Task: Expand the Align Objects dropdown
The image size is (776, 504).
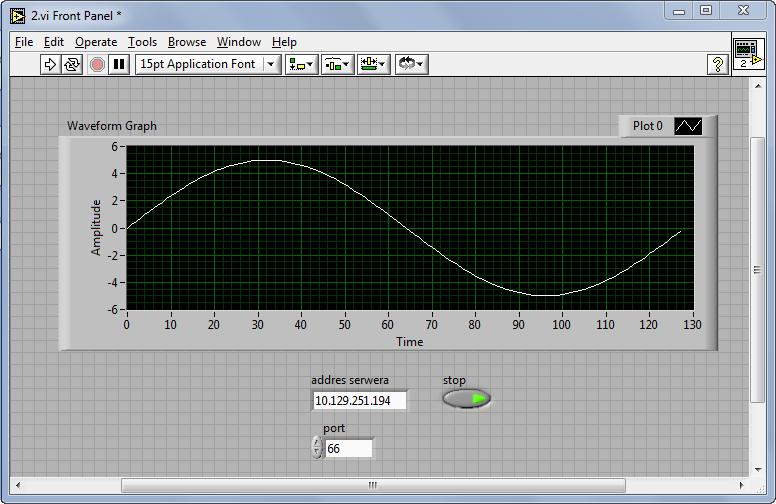Action: 301,64
